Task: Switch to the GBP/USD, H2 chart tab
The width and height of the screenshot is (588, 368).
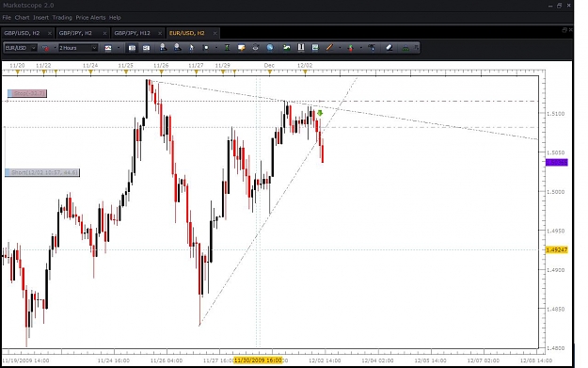Action: click(22, 33)
